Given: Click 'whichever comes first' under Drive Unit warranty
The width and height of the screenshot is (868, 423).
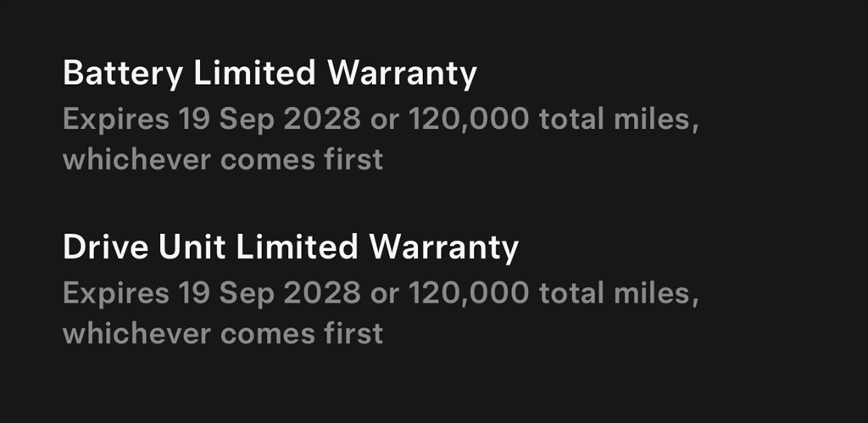Looking at the screenshot, I should tap(222, 332).
